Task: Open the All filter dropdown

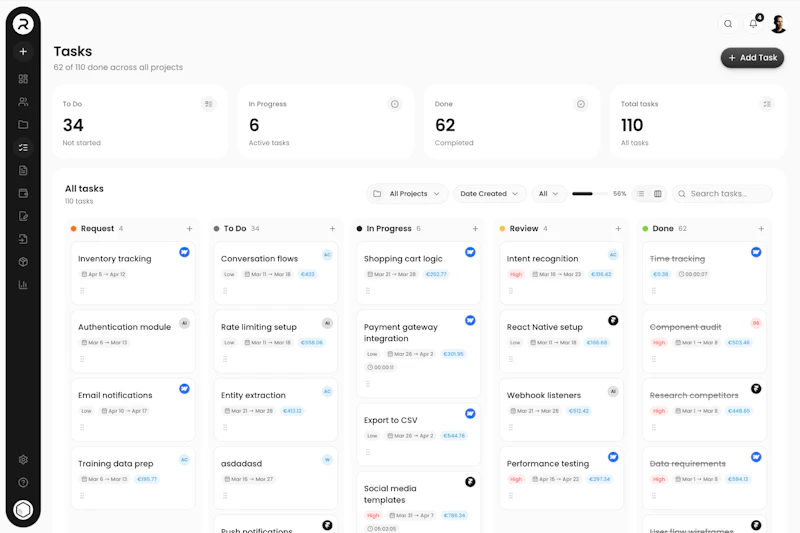Action: [x=549, y=194]
